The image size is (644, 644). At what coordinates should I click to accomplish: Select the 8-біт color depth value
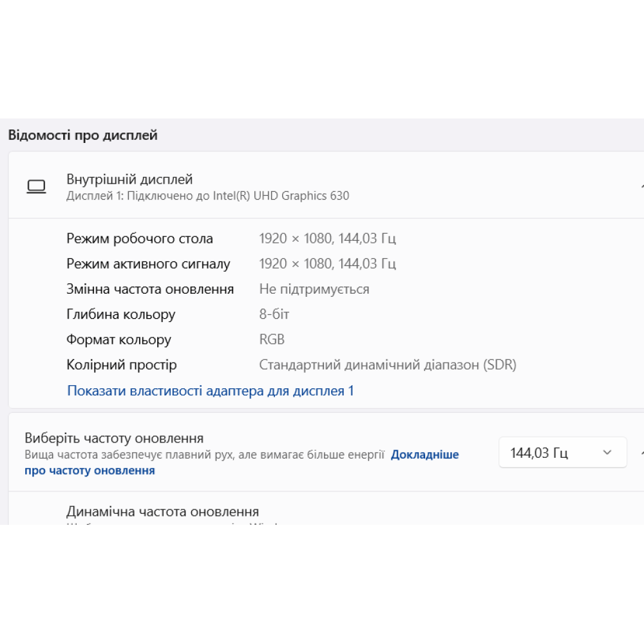274,314
